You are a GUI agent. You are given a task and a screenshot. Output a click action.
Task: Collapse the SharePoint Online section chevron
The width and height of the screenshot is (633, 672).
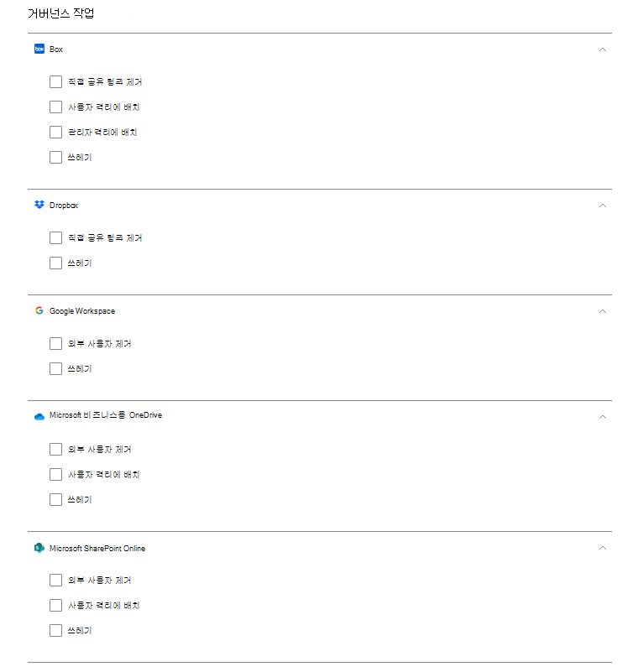[603, 549]
